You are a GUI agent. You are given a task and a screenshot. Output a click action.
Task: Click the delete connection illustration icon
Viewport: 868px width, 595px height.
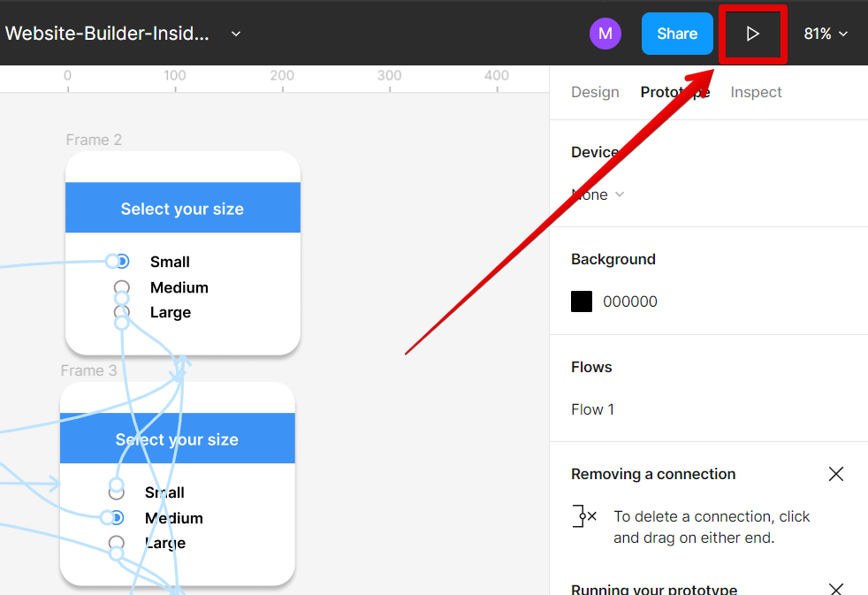pos(584,516)
